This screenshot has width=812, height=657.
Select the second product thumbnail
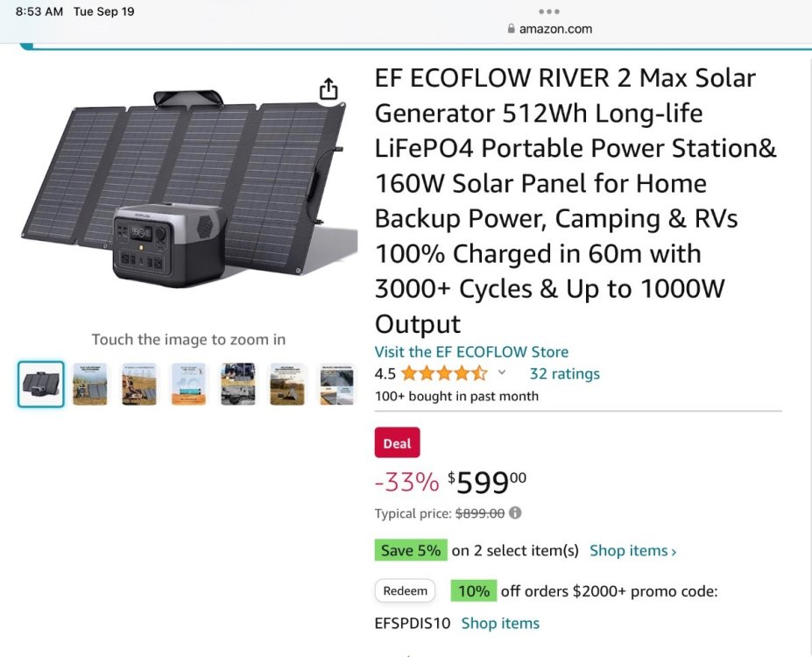coord(90,385)
